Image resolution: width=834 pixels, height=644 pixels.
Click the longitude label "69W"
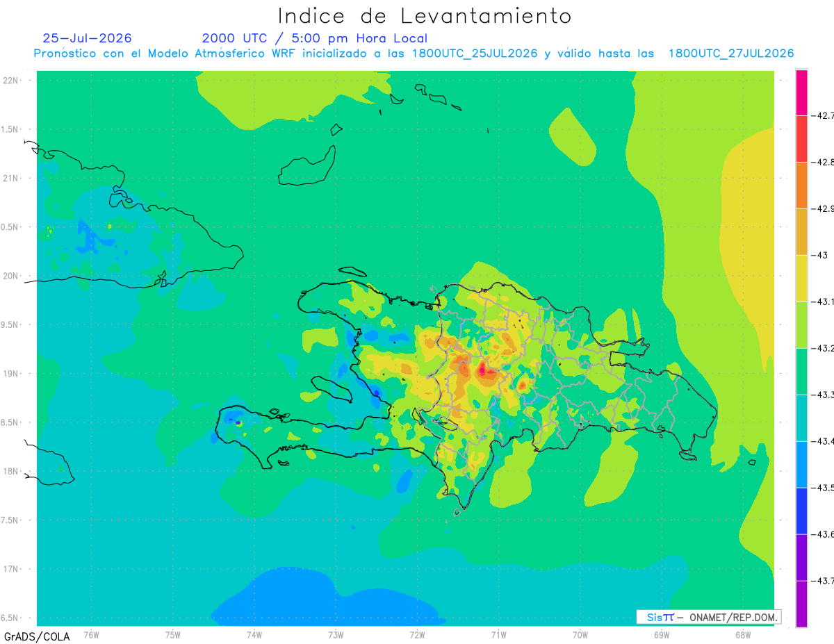tap(662, 634)
